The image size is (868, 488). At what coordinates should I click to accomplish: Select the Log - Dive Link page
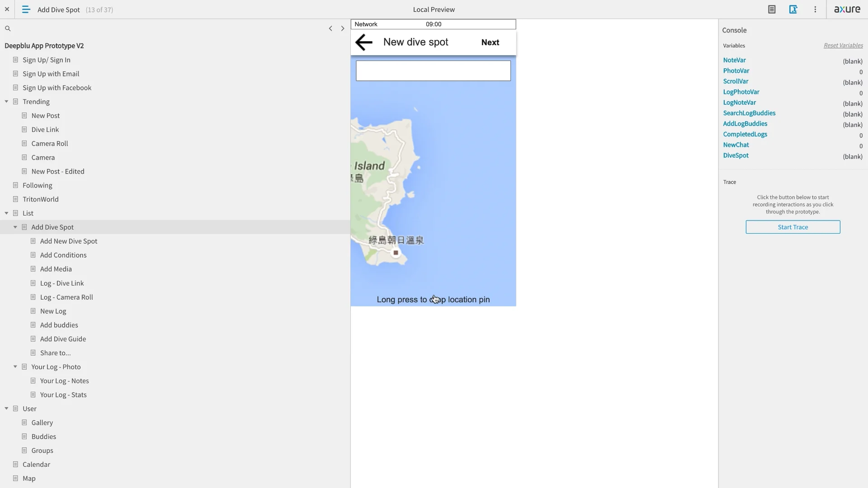click(x=62, y=283)
